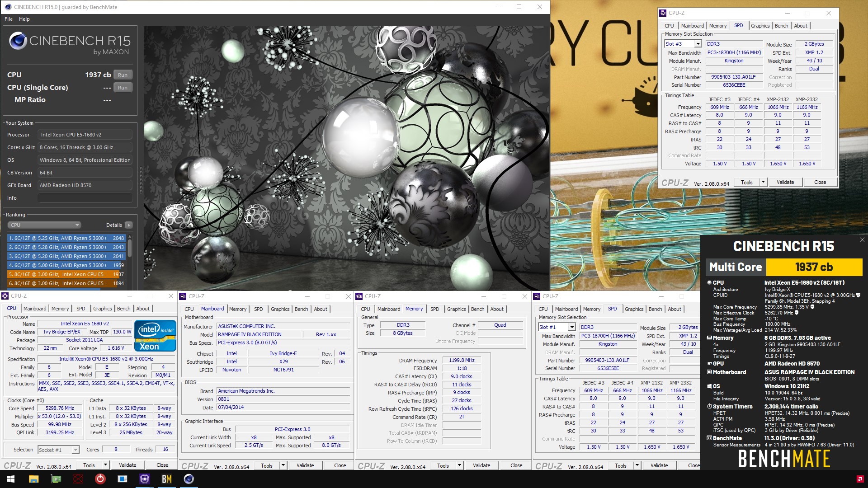Click DRAM Frequency 1199.8 MHz value
868x488 pixels.
[x=462, y=360]
